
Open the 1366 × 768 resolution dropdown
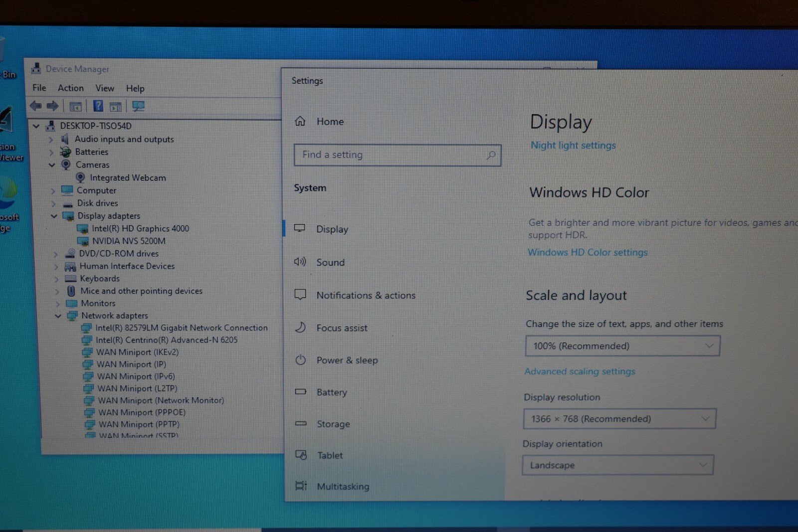tap(619, 419)
